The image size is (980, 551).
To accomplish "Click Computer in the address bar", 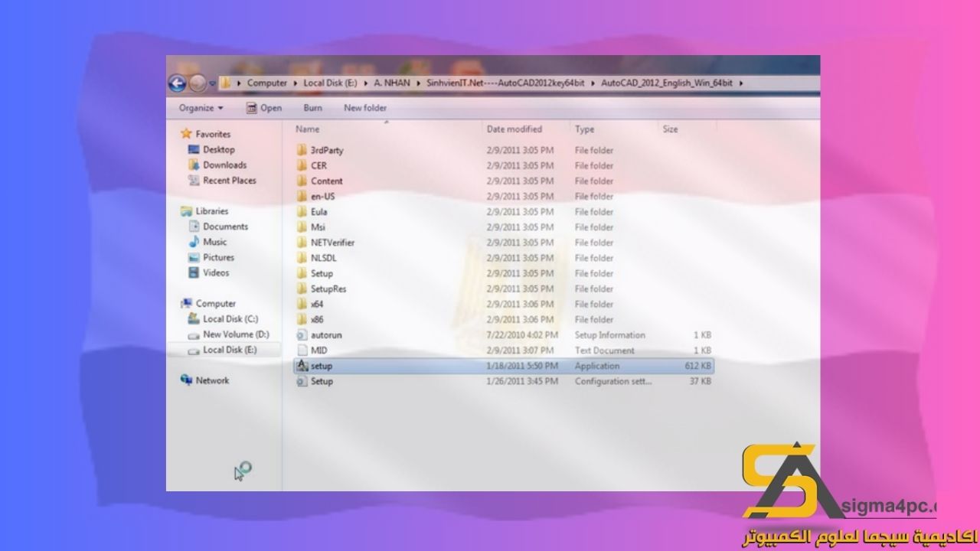I will [x=266, y=83].
